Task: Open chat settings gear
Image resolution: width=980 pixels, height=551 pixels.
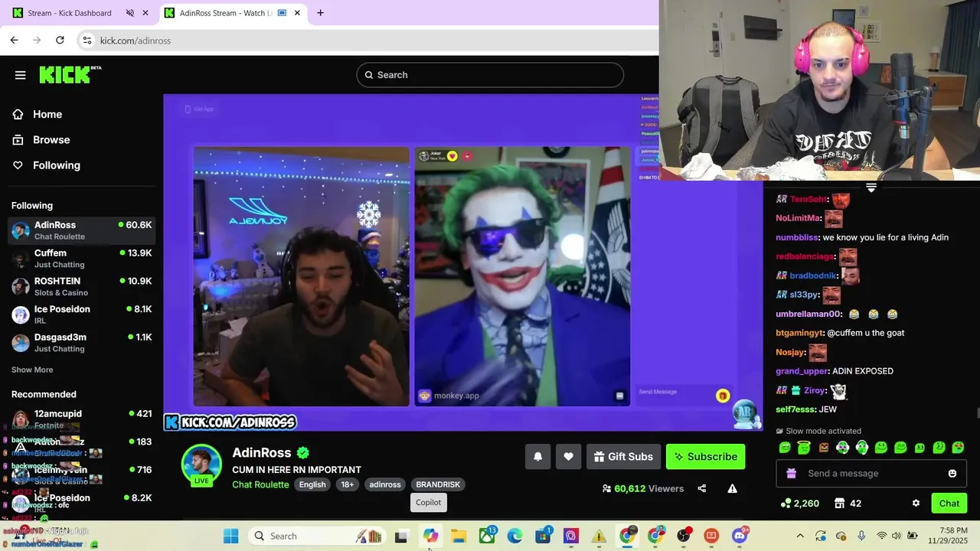Action: (916, 504)
